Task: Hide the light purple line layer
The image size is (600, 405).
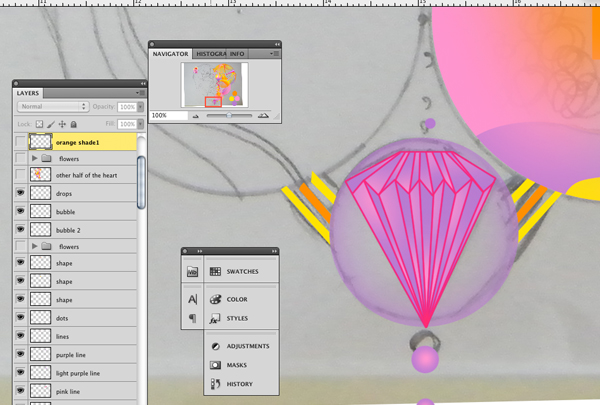Action: (x=21, y=372)
